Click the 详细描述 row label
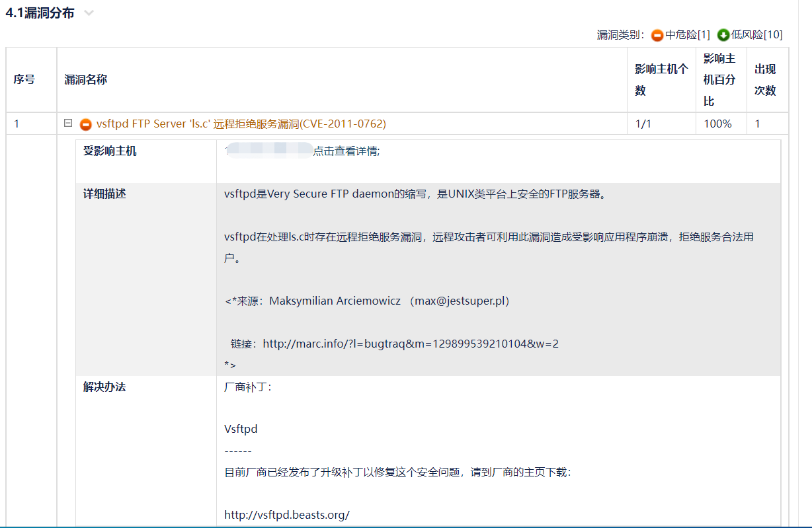Screen dimensions: 812x528 104,194
